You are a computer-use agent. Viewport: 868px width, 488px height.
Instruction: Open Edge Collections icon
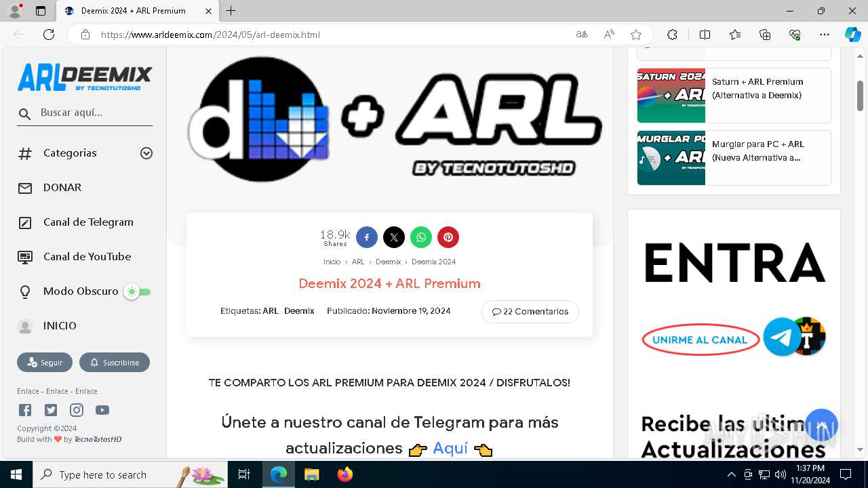click(x=765, y=35)
